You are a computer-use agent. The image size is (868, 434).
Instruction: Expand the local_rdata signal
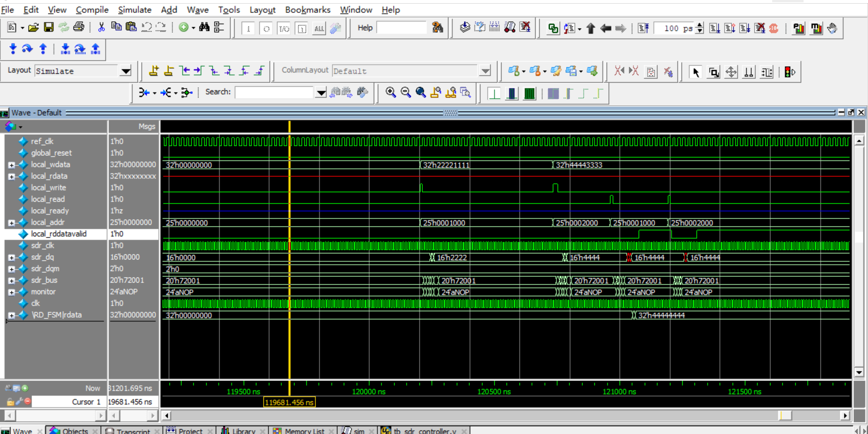tap(12, 176)
